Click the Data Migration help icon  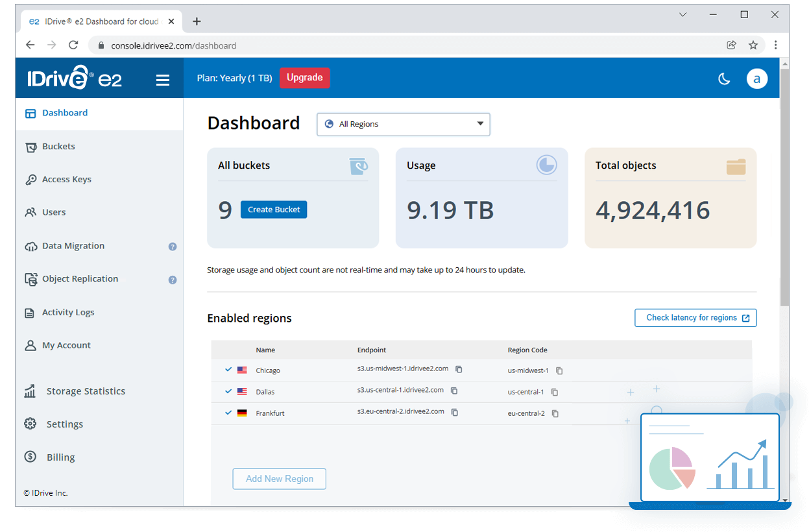click(x=173, y=247)
